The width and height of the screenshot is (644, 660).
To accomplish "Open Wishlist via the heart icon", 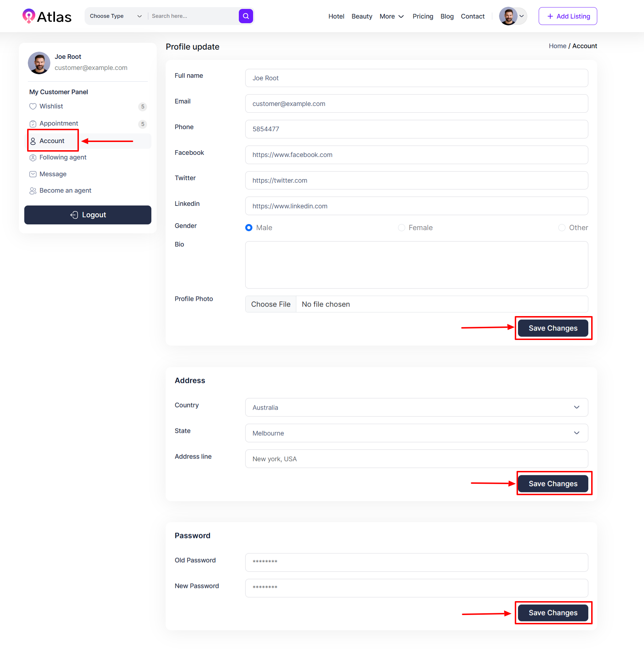I will pyautogui.click(x=33, y=106).
